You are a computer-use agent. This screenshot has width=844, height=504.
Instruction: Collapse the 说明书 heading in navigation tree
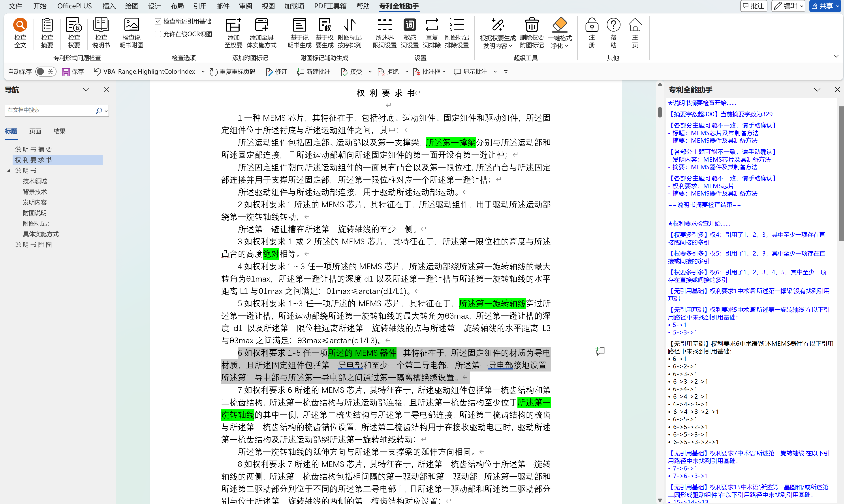(x=9, y=170)
